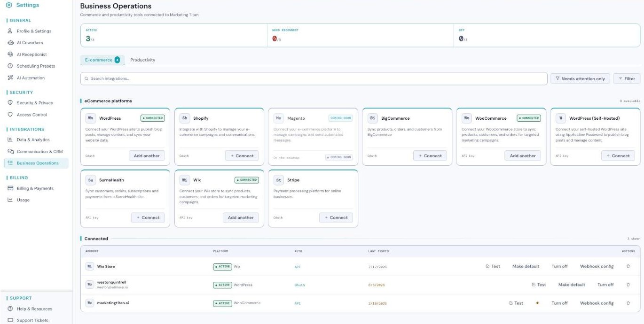
Task: Open Profile & Settings page
Action: (x=34, y=31)
